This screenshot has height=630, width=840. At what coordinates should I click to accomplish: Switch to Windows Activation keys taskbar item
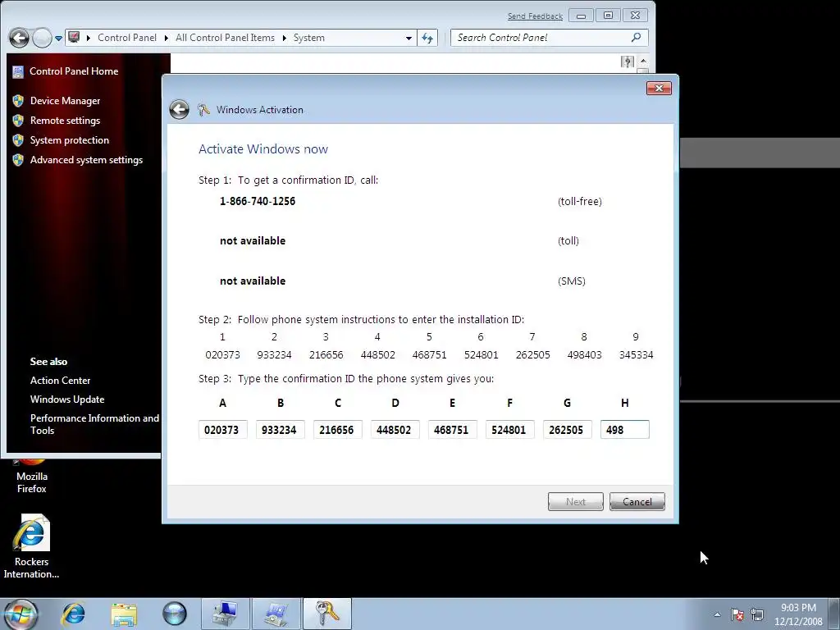tap(327, 614)
